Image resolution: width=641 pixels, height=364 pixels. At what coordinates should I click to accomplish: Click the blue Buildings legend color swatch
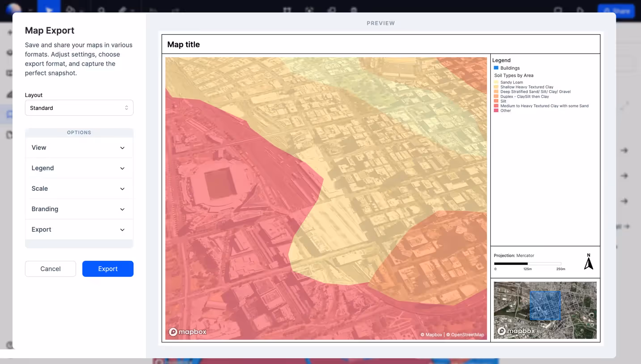[x=495, y=68]
